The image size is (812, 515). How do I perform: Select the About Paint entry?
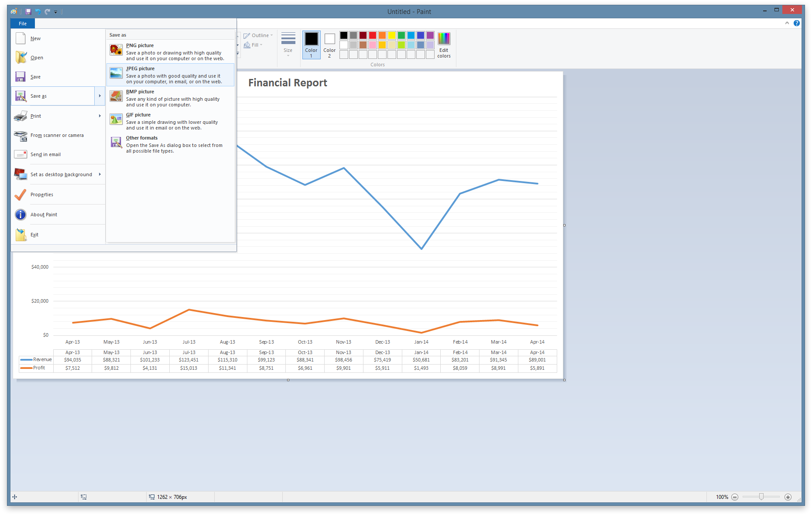pos(58,215)
